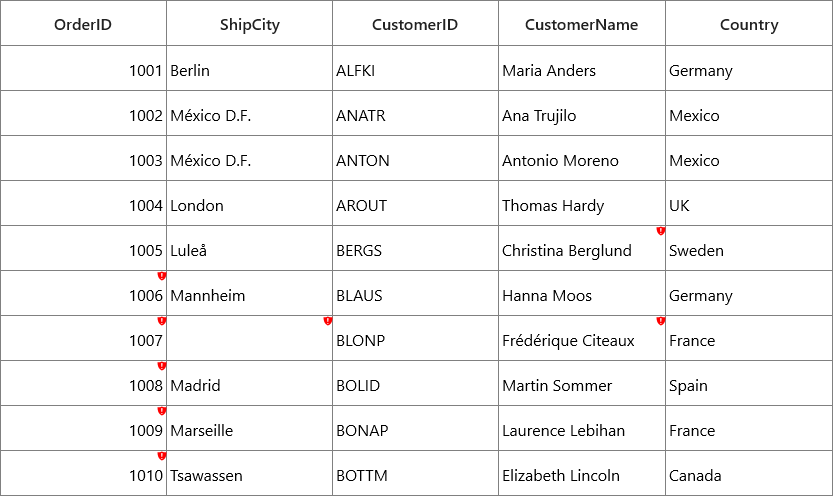The width and height of the screenshot is (833, 496).
Task: Sort by the ShipCity column header
Action: click(250, 23)
